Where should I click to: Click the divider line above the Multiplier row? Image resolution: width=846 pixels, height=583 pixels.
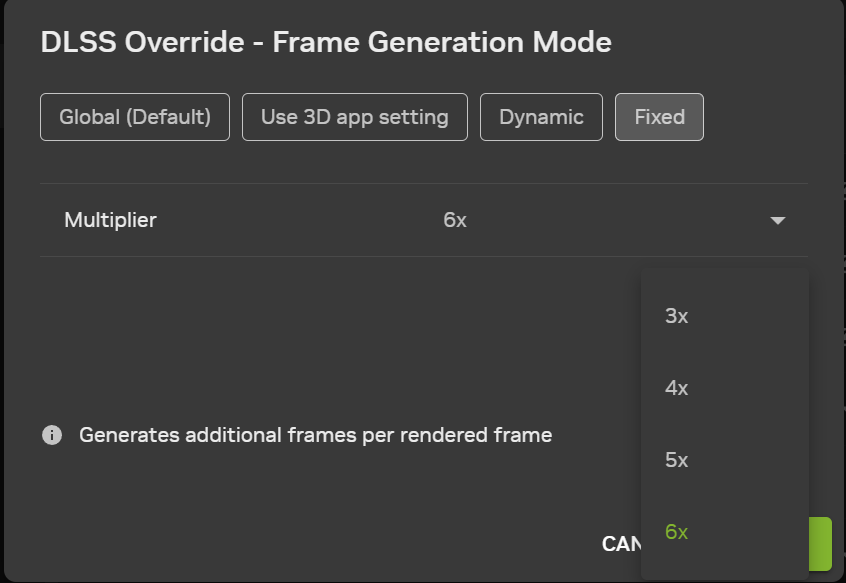click(x=424, y=183)
